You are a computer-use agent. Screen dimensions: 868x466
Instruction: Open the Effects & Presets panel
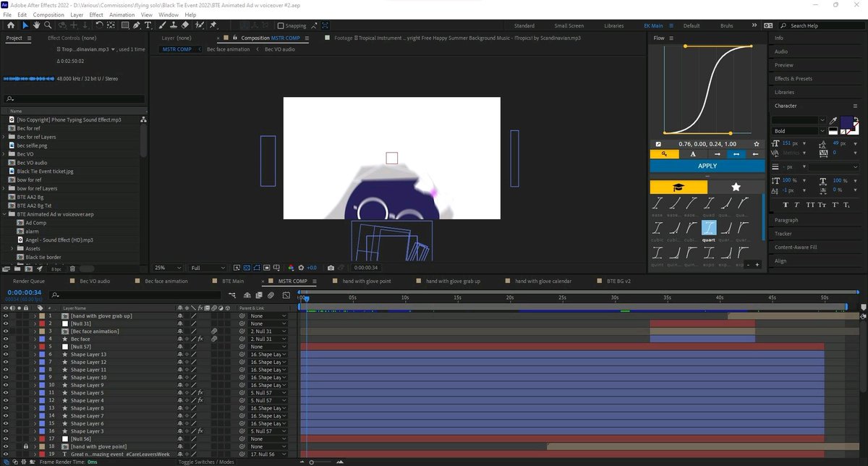tap(793, 78)
